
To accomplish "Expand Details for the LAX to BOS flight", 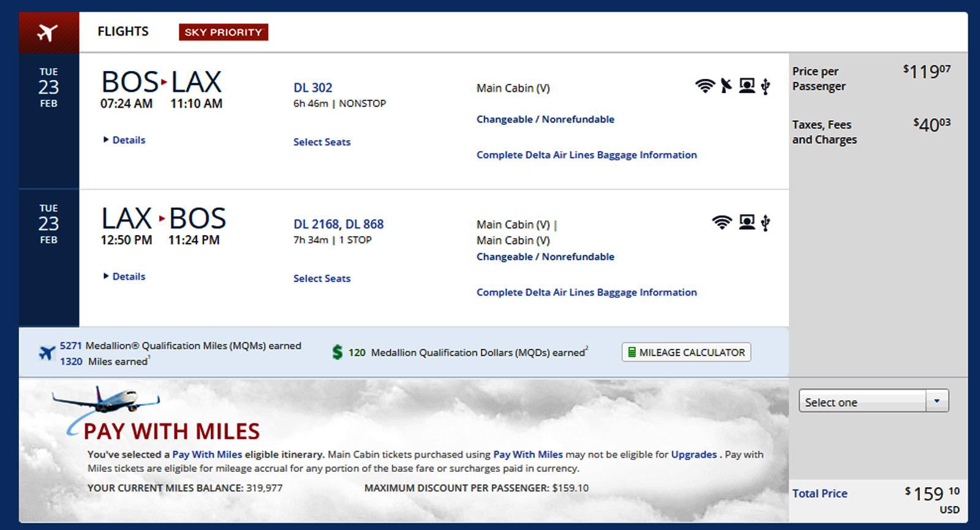I will [128, 277].
